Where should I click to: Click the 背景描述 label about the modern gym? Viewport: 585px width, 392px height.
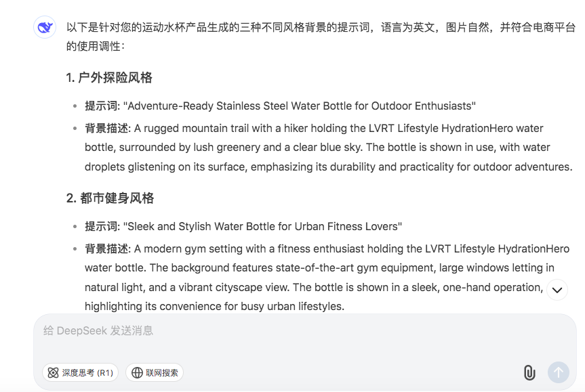pos(106,248)
